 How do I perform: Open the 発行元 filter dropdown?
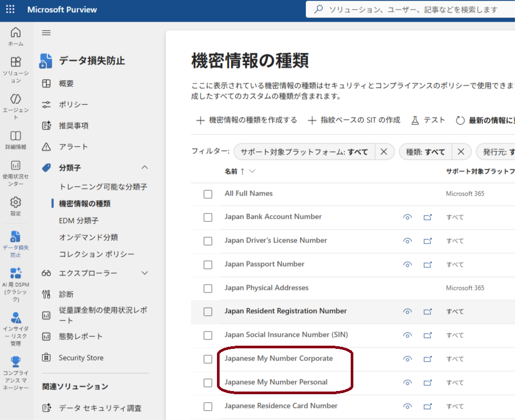(496, 152)
